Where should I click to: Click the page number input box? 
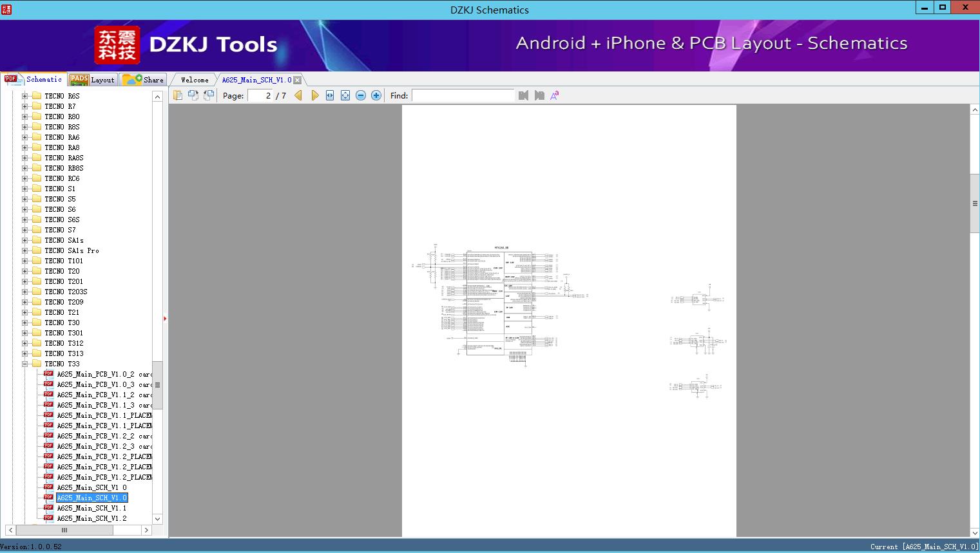260,95
